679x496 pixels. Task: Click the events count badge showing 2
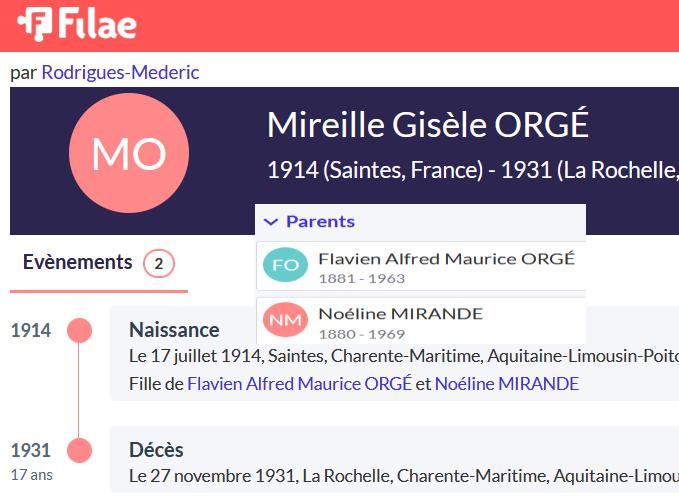(159, 263)
